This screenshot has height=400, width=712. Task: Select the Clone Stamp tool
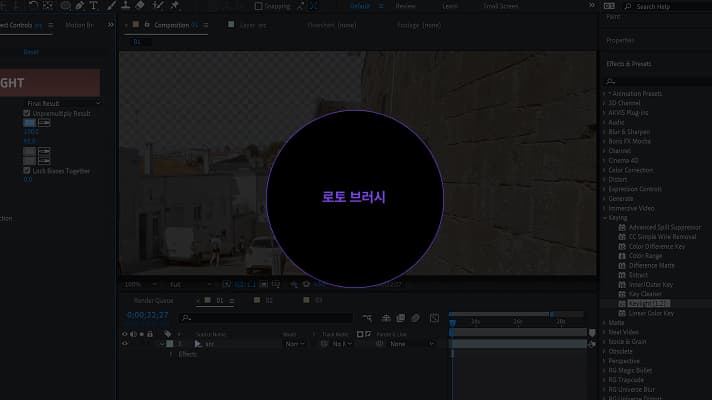tap(124, 5)
